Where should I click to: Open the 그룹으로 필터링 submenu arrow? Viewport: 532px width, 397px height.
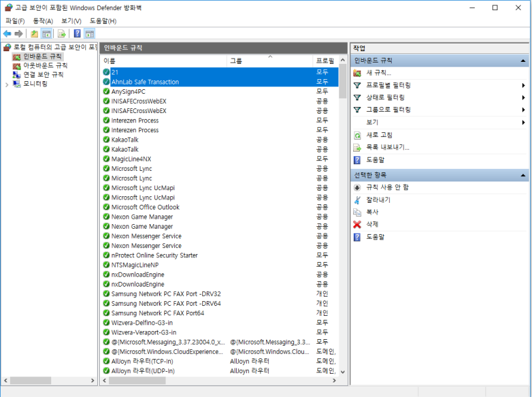click(523, 110)
